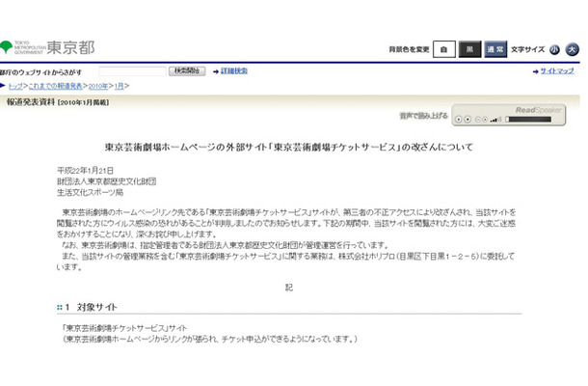Click the article title about 東京芸術劇場チケットサービス
This screenshot has height=386, width=588.
(289, 147)
